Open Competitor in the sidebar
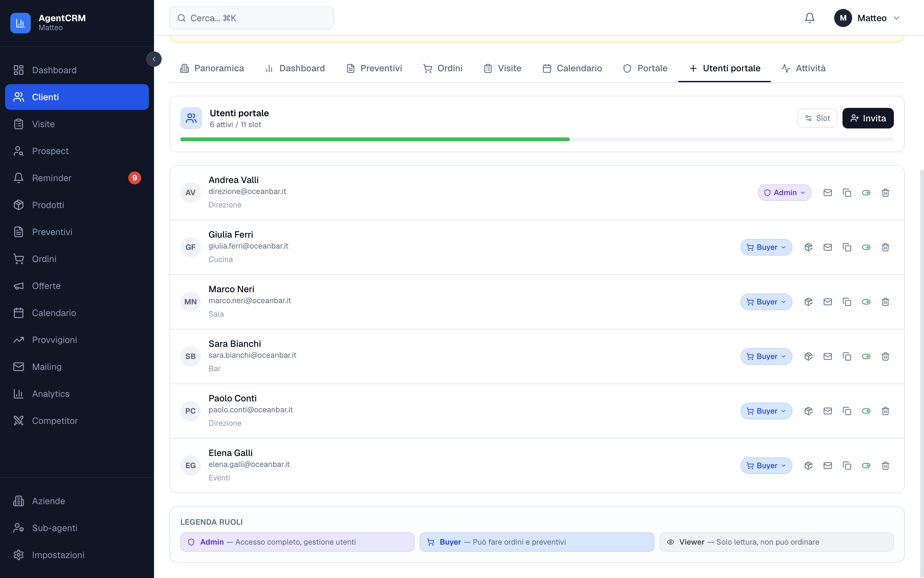Image resolution: width=924 pixels, height=578 pixels. click(77, 421)
